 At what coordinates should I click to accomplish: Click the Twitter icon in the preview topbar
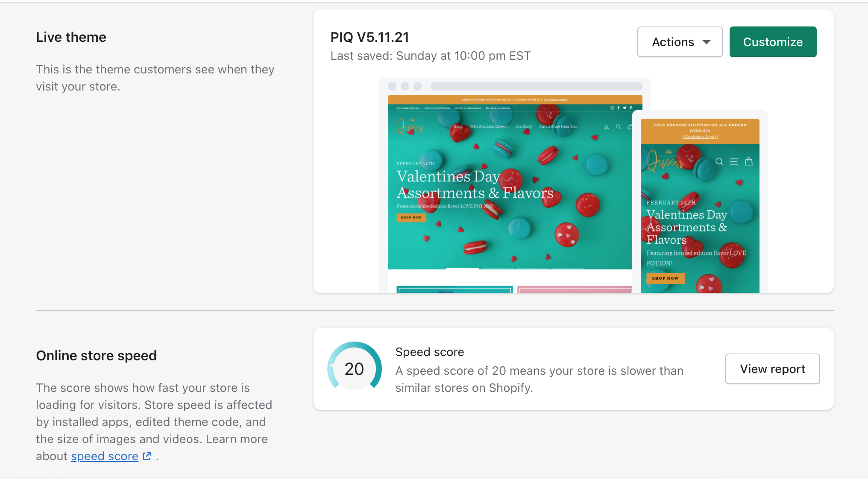click(624, 108)
